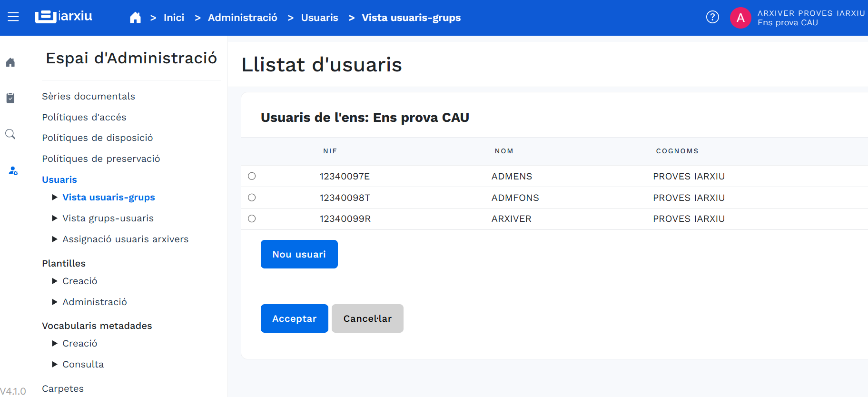Open Polítiques d'accés
Viewport: 868px width, 397px height.
click(84, 117)
